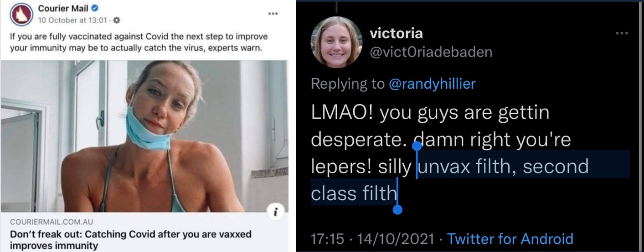Viewport: 644px width, 252px height.
Task: Click the link info icon on photo
Action: tap(276, 212)
